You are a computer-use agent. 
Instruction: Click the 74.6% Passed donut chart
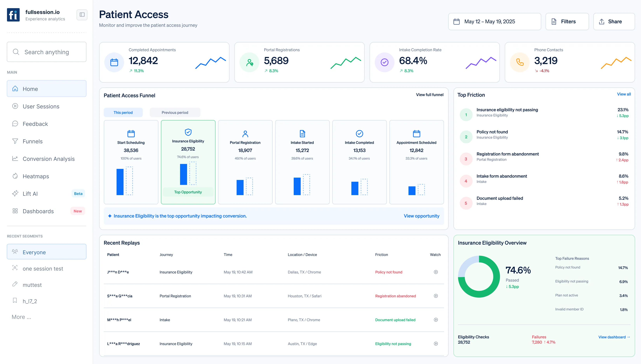[x=479, y=276]
